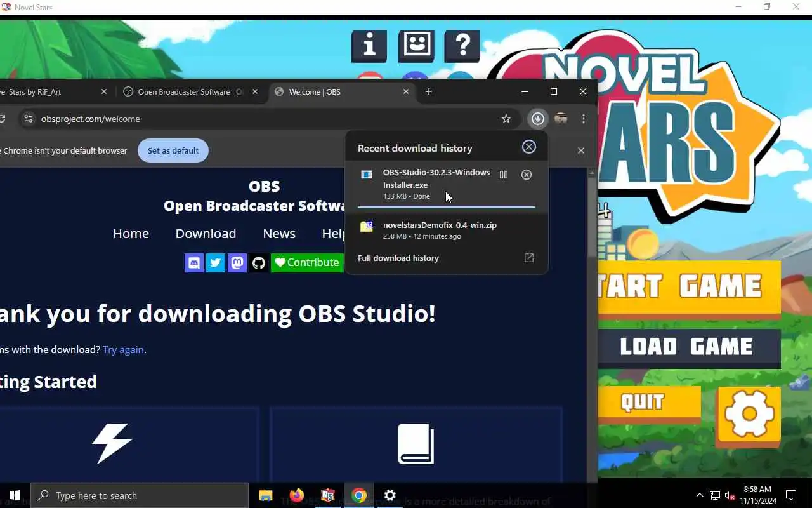This screenshot has width=812, height=508.
Task: Open the question mark help icon in Novel Stars
Action: coord(462,46)
